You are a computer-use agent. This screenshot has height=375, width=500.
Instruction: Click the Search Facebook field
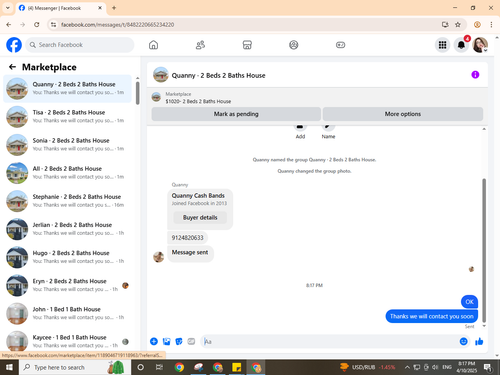click(80, 45)
